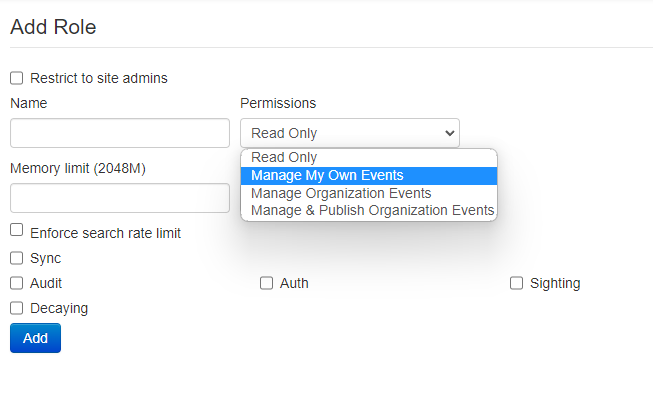The height and width of the screenshot is (401, 653).
Task: Click the Memory limit (2048M) label
Action: coord(78,168)
